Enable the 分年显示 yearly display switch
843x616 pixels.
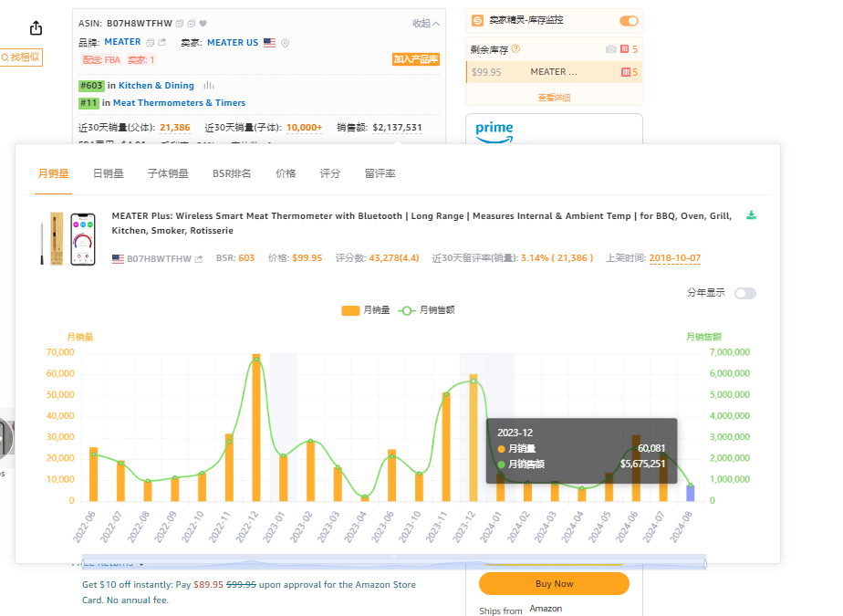coord(745,293)
